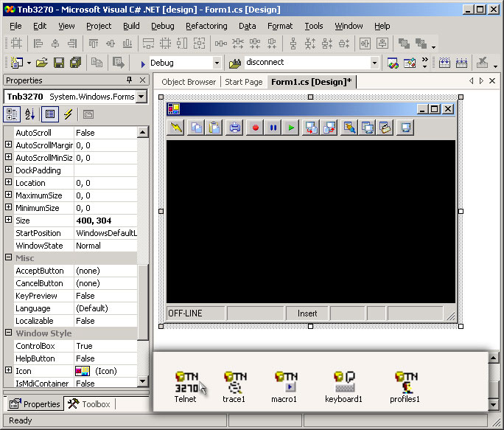Screen dimensions: 504x430
Task: Click the Align to Grid layout icon
Action: (x=16, y=43)
